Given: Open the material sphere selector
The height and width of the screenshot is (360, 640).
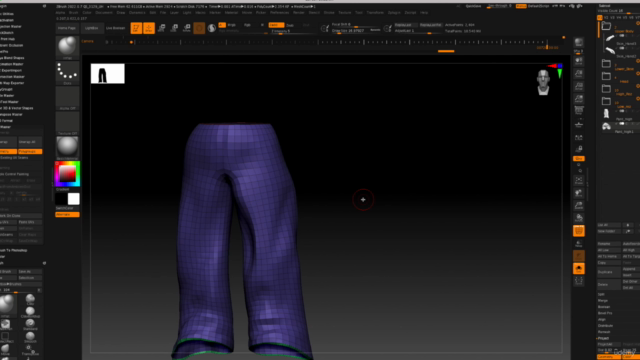Looking at the screenshot, I should [67, 147].
